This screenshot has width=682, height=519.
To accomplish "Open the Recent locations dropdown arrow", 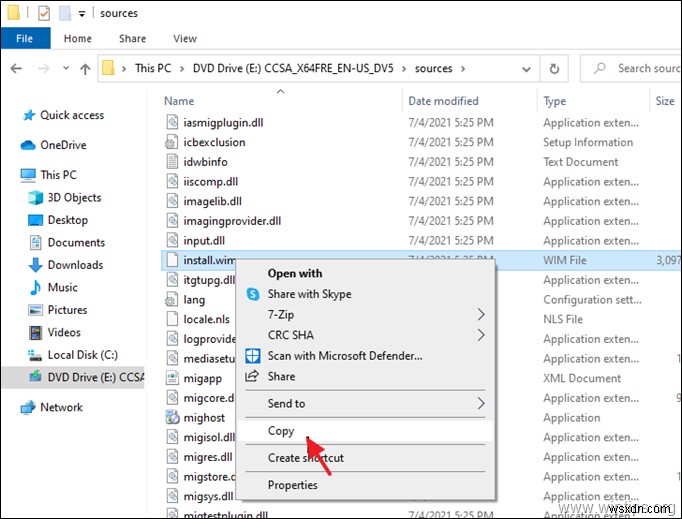I will tap(66, 68).
